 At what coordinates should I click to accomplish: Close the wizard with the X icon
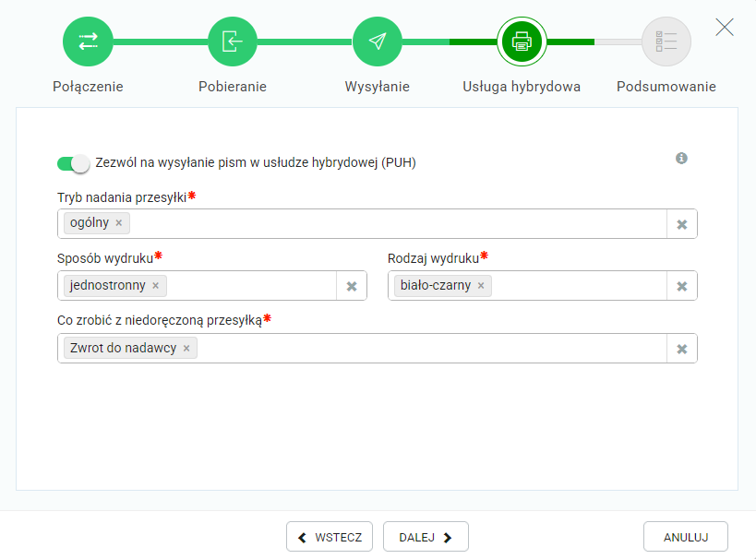(x=725, y=28)
